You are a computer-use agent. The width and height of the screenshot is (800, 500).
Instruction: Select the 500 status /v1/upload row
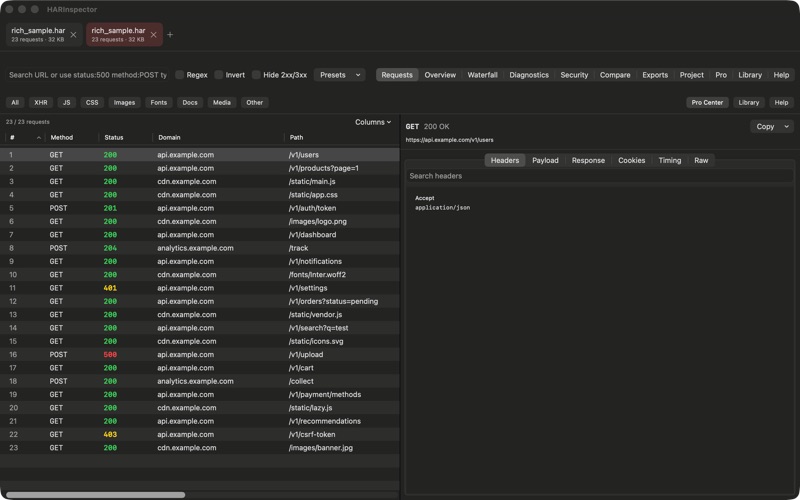[x=199, y=355]
